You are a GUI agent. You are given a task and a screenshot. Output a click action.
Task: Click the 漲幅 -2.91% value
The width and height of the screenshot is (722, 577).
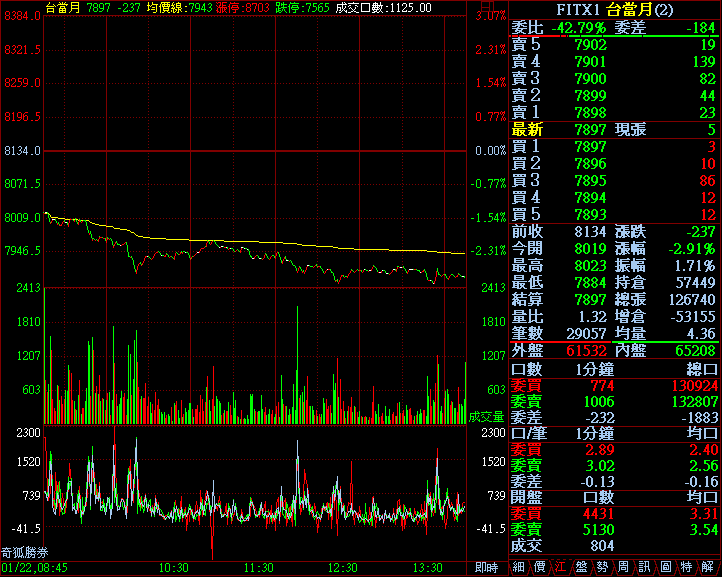coord(693,249)
